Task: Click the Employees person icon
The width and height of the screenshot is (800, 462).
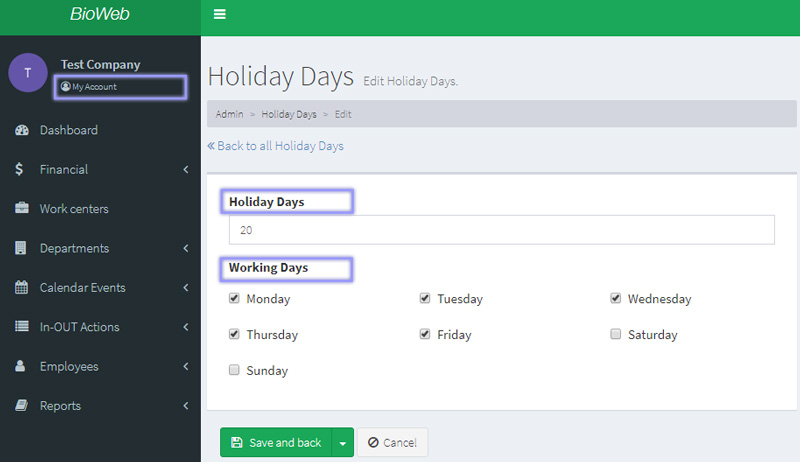Action: [x=20, y=366]
